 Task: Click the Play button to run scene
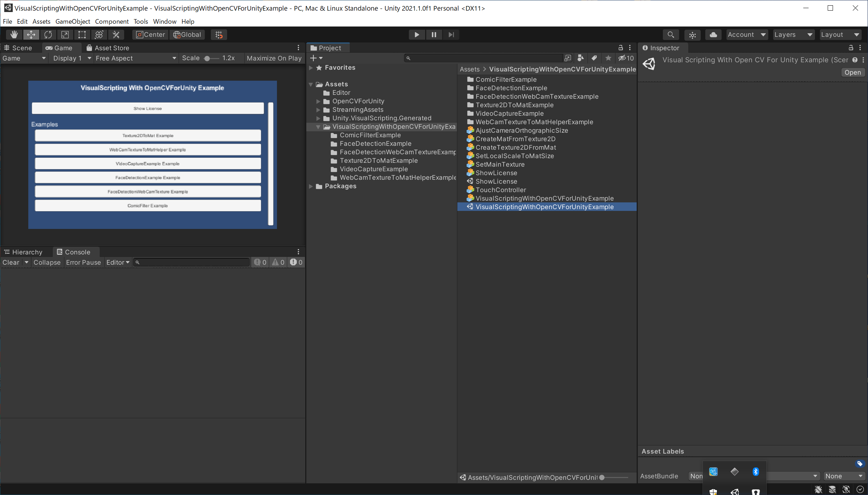(417, 34)
